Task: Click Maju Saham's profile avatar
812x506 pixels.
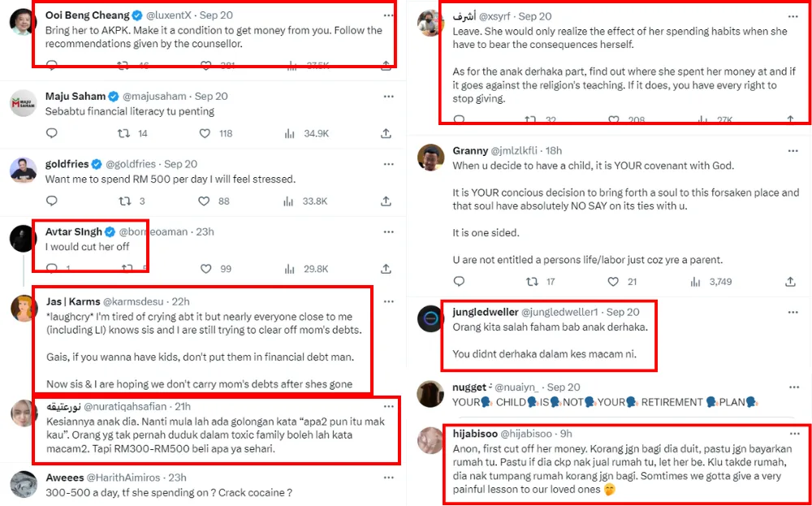Action: point(23,103)
